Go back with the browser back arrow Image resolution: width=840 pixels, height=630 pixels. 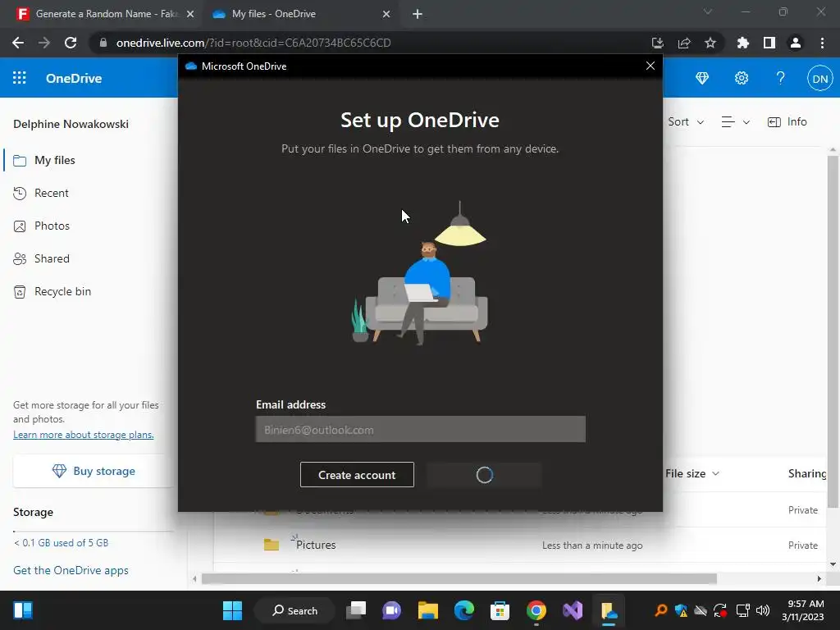click(18, 43)
